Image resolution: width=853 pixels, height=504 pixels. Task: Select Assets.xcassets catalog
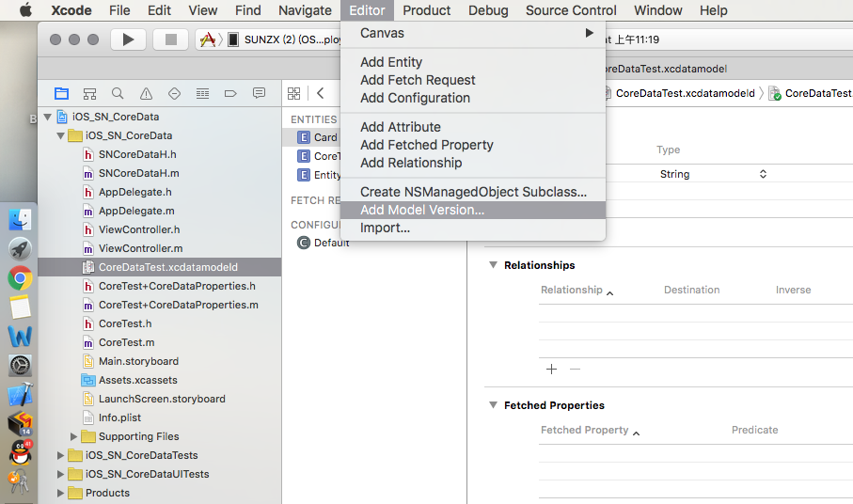[x=137, y=380]
